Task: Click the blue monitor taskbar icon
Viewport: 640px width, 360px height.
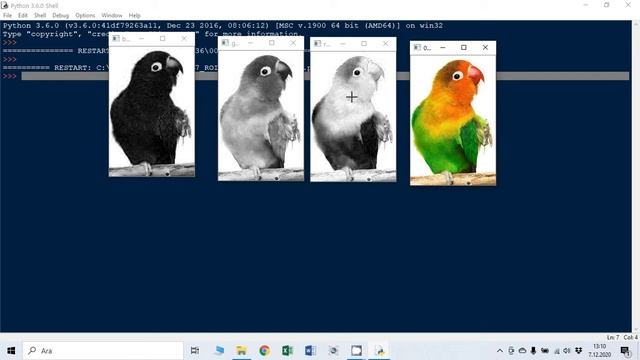Action: (219, 351)
